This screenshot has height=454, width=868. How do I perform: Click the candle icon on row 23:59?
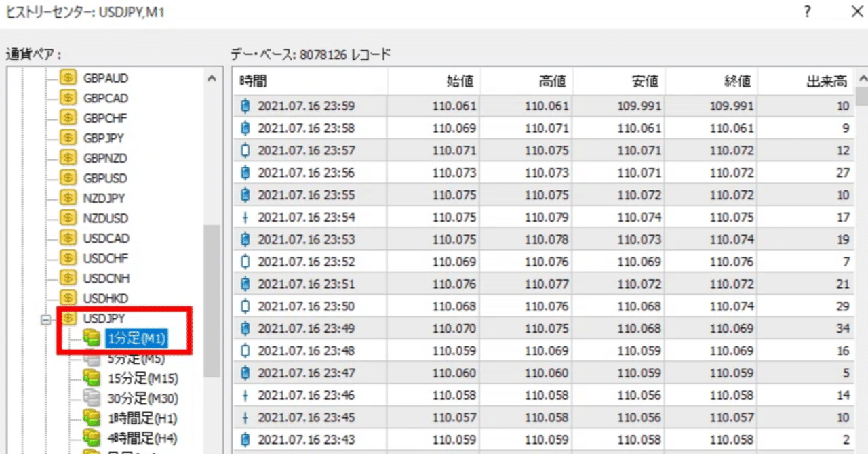click(245, 106)
